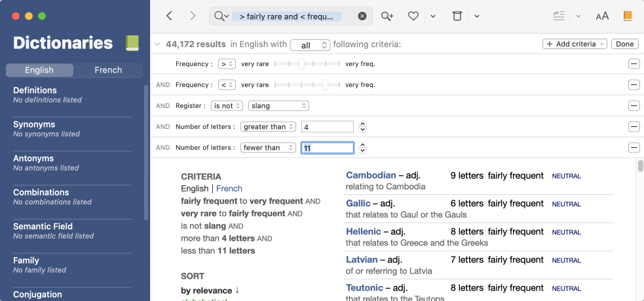Switch to the English tab
Viewport: 644px width, 301px height.
(x=39, y=70)
